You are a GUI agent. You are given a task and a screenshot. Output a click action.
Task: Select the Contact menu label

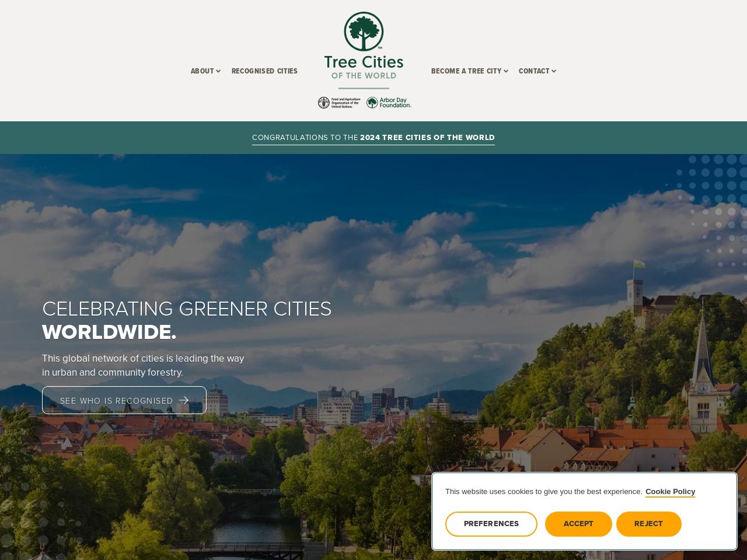[533, 71]
